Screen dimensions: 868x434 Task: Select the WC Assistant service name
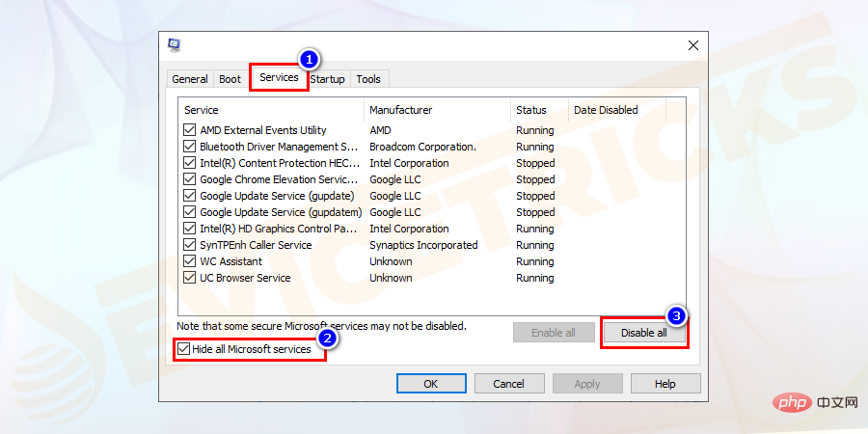click(231, 261)
